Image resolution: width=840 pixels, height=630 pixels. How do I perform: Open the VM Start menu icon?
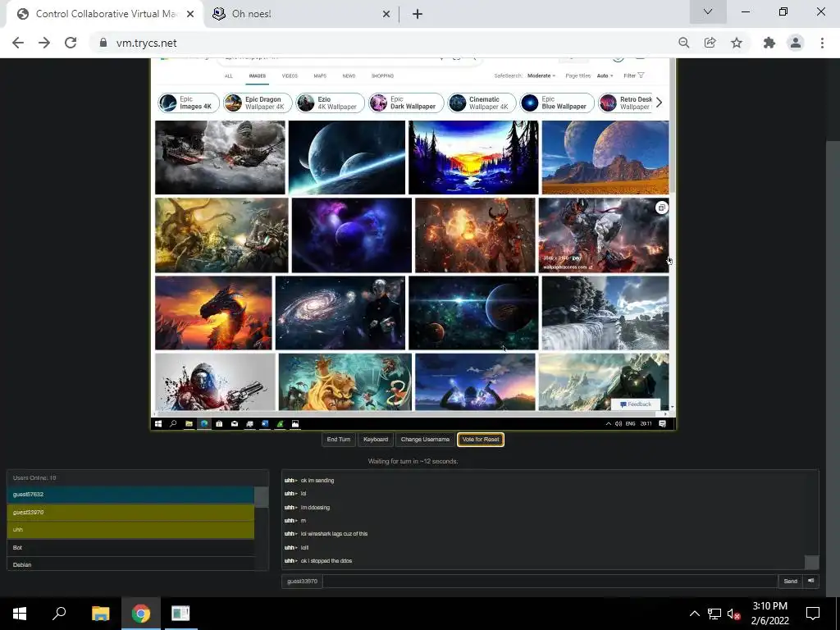click(x=158, y=424)
